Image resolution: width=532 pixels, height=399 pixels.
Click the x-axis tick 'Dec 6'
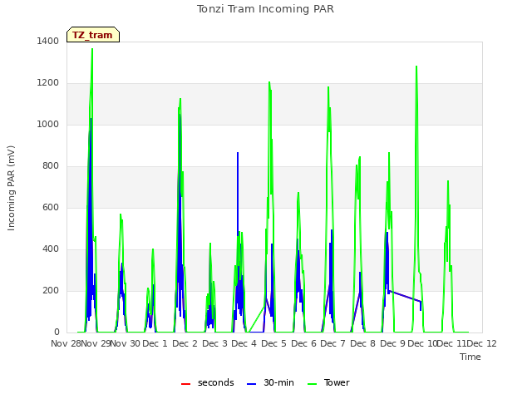303,343
